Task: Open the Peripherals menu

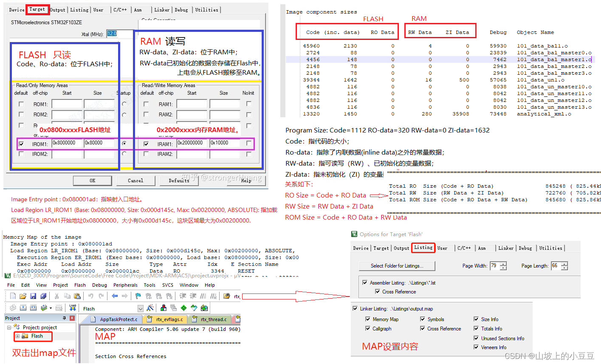Action: (x=125, y=285)
